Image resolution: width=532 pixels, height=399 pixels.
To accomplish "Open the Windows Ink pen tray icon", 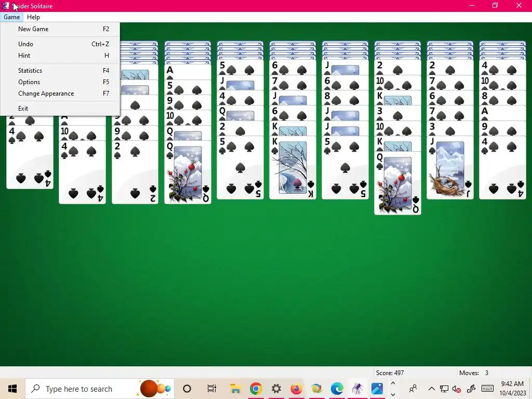I will tap(471, 389).
